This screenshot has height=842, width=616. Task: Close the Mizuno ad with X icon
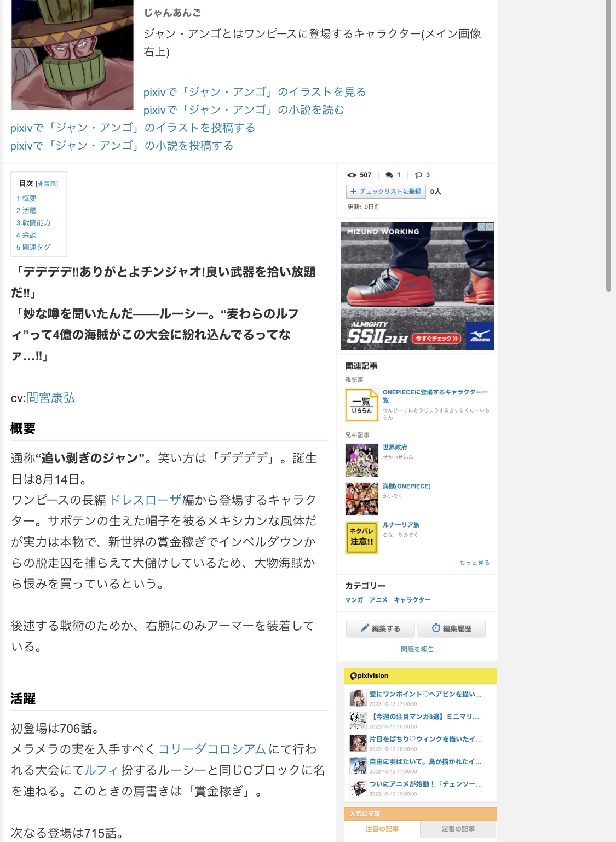point(490,226)
